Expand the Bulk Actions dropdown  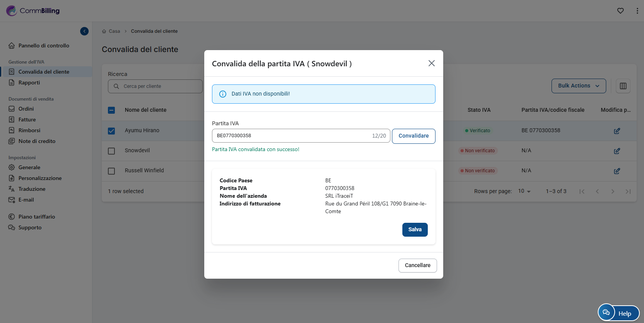tap(578, 86)
